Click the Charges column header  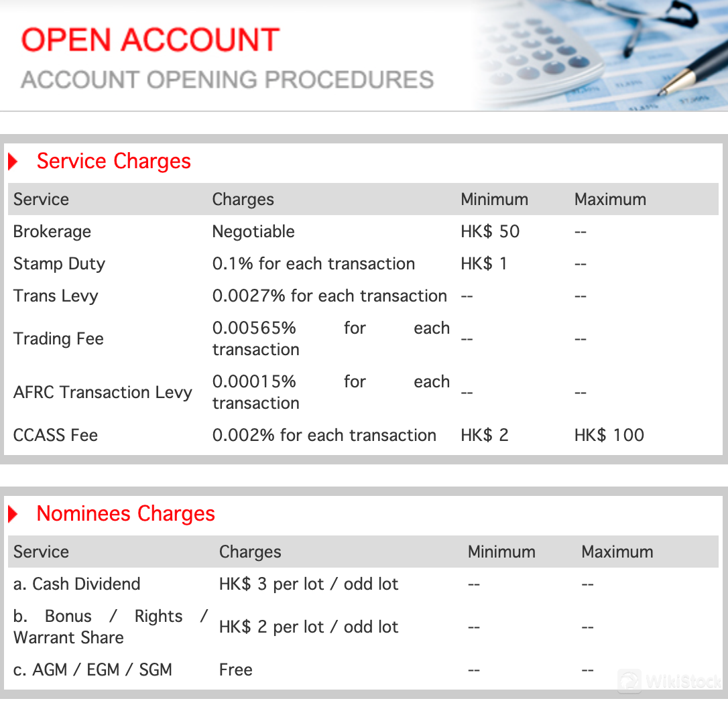click(x=243, y=199)
